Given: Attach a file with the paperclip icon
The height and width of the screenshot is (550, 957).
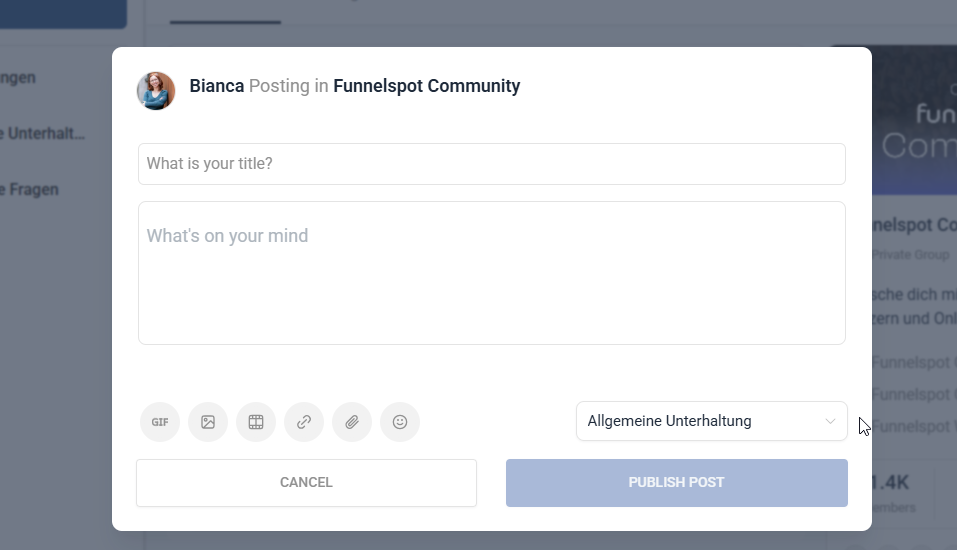Looking at the screenshot, I should point(352,422).
